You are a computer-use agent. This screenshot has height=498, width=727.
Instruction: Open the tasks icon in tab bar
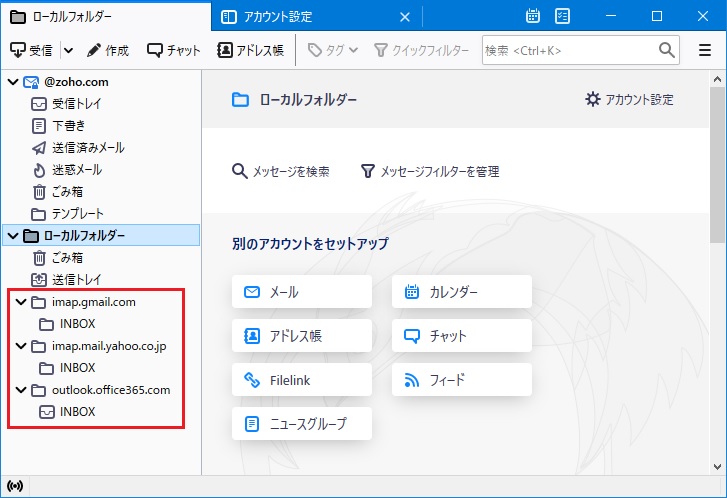[x=563, y=16]
